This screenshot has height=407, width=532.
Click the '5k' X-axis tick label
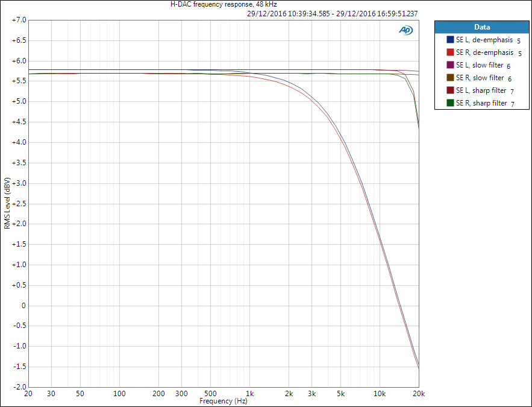coord(340,394)
